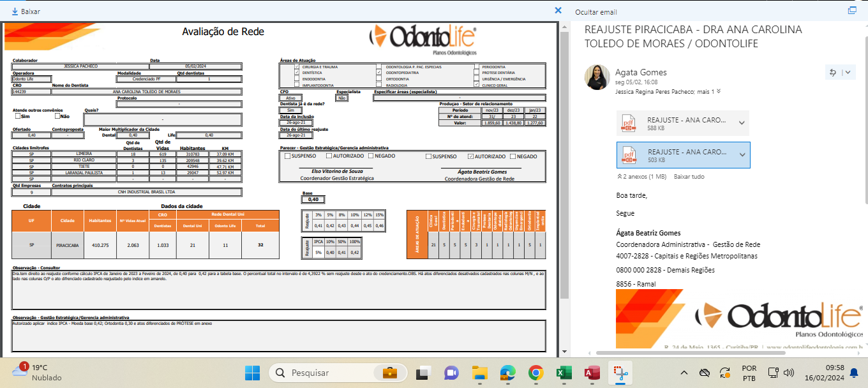Click the sender name Agata Gomes

(x=640, y=72)
